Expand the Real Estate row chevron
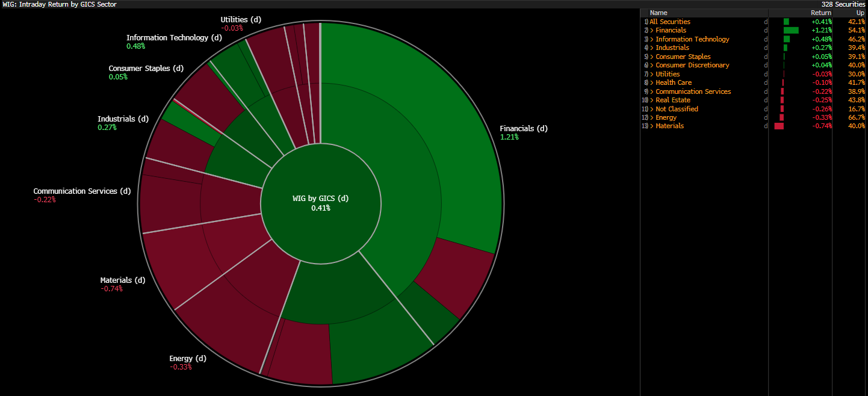868x396 pixels. (651, 100)
